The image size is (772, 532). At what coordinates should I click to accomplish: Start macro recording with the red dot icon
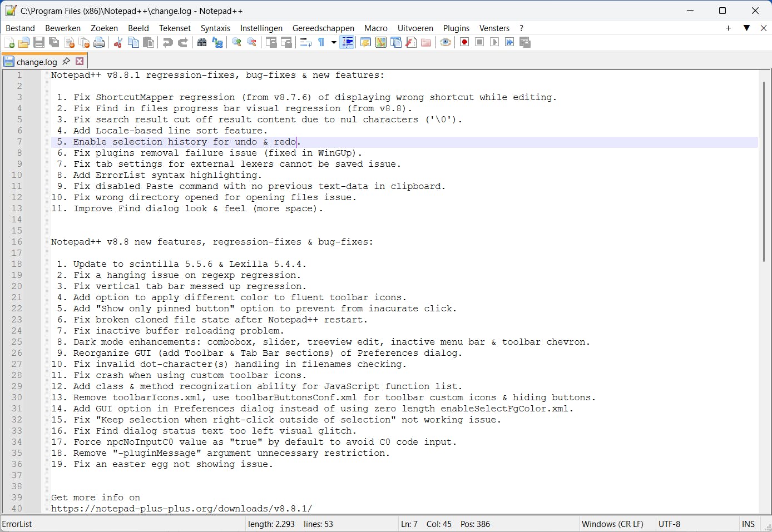(464, 42)
